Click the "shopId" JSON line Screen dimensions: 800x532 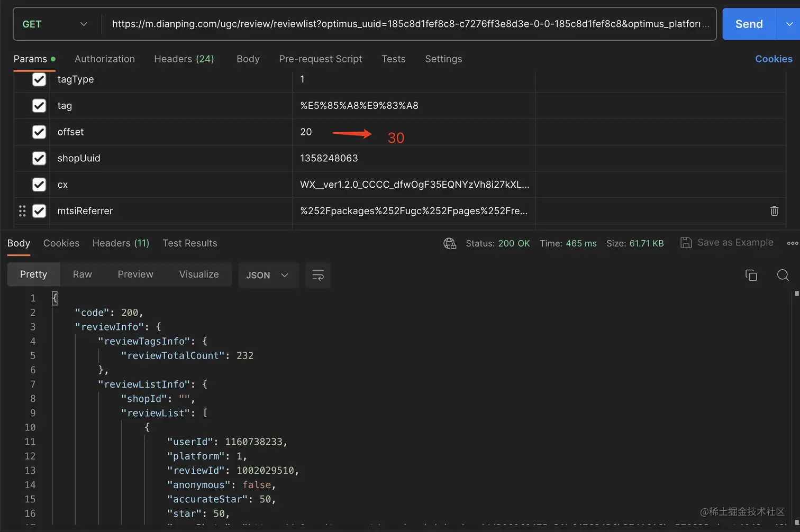tap(158, 399)
